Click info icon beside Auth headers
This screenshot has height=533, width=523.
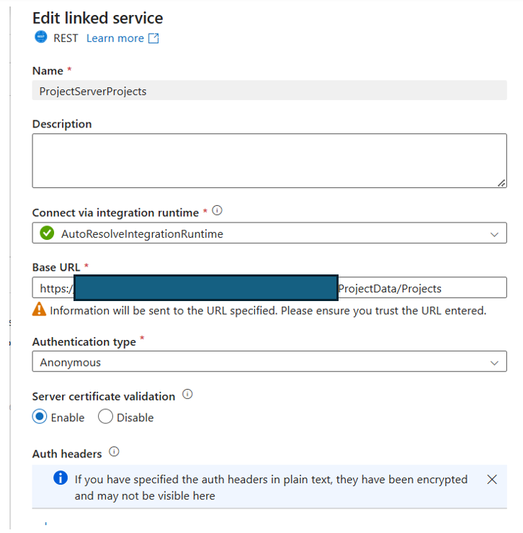(114, 452)
